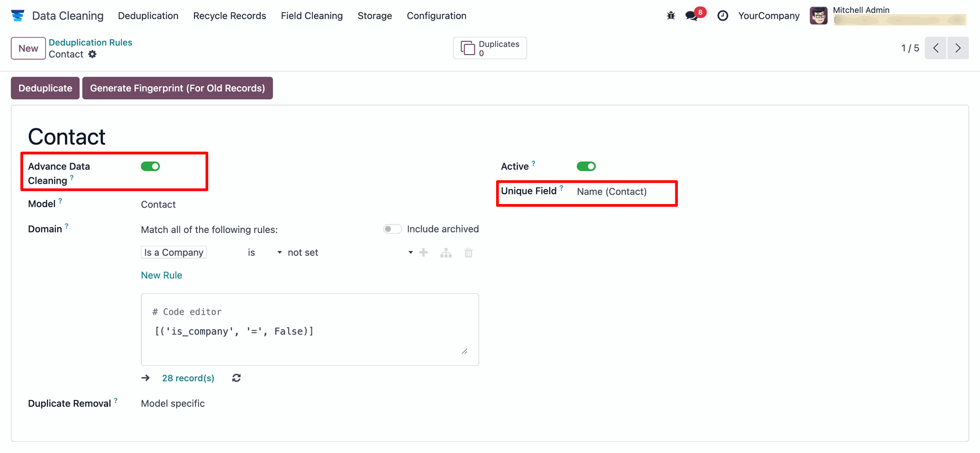Screen dimensions: 980x453
Task: Refresh the record count
Action: (236, 378)
